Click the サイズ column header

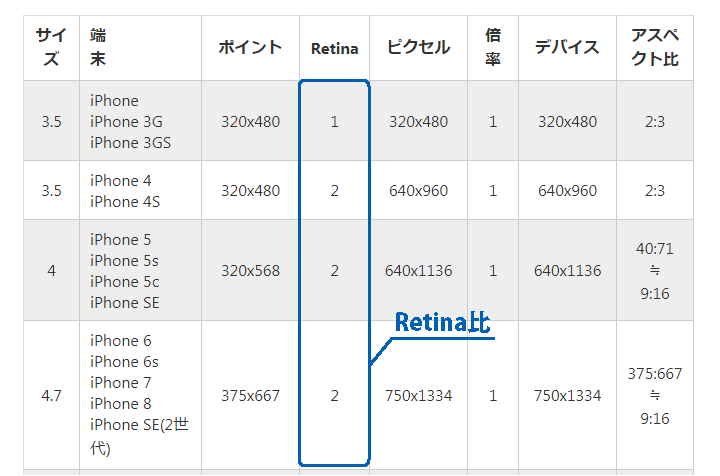(51, 47)
